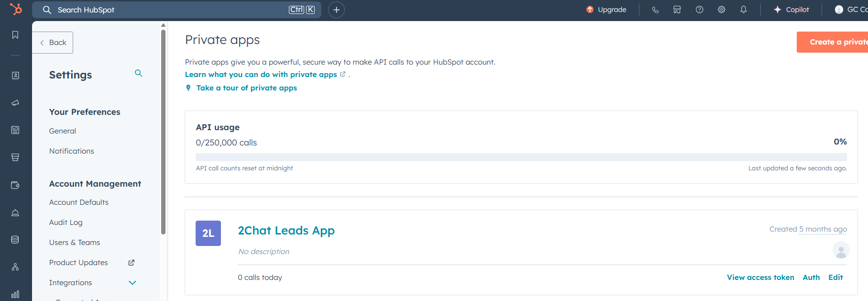Click the plus quick-create button

click(x=336, y=10)
